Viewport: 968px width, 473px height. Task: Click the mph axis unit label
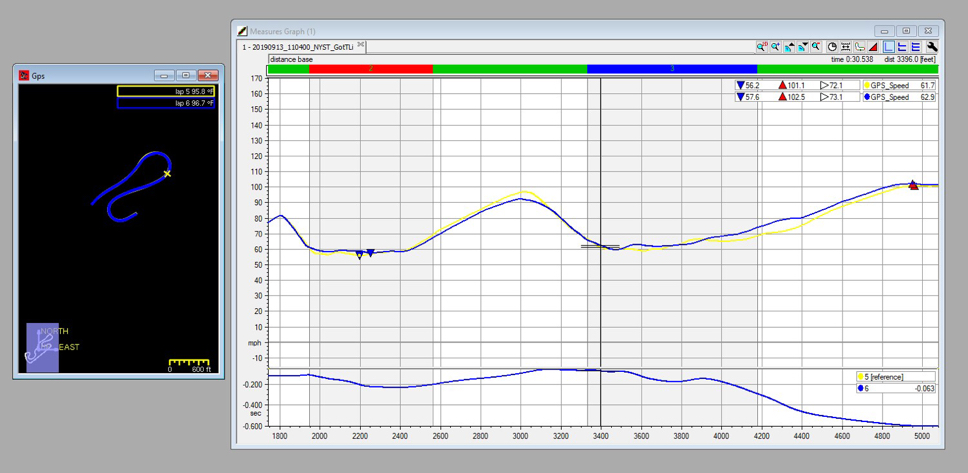254,343
